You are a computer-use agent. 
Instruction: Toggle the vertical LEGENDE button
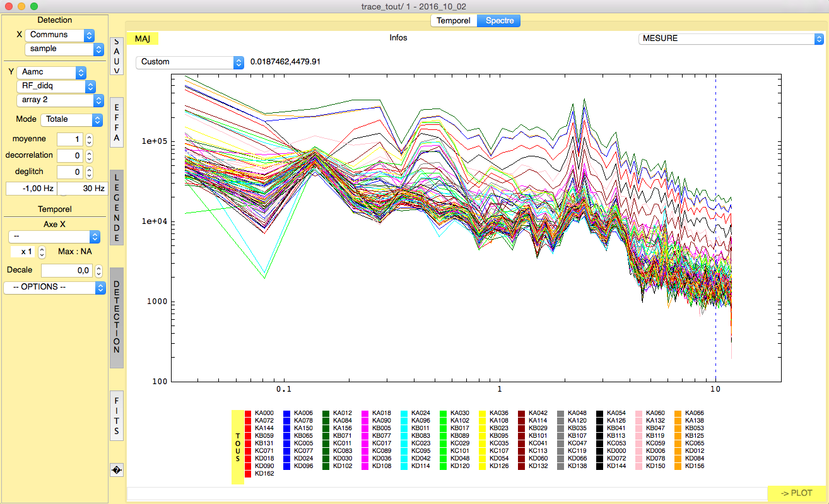(116, 208)
